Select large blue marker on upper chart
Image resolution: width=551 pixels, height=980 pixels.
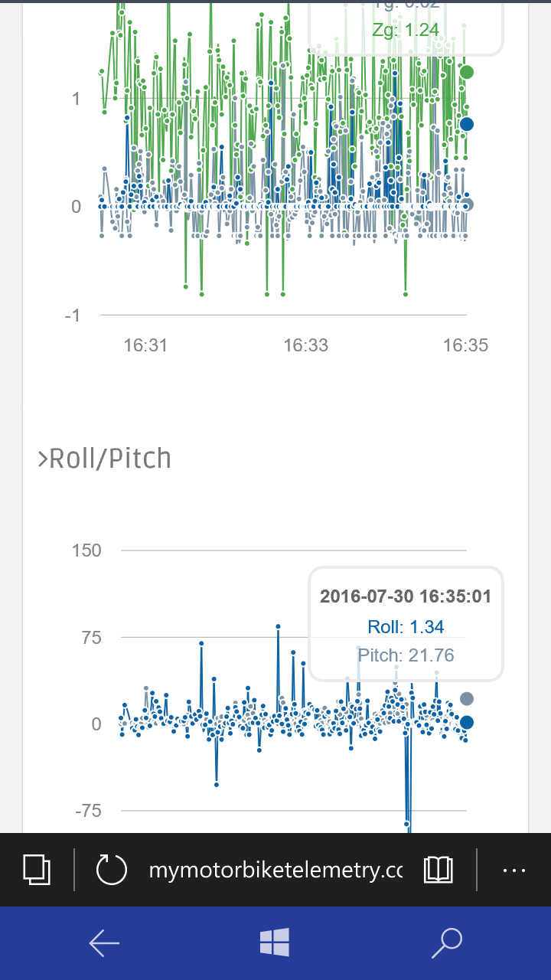tap(467, 124)
